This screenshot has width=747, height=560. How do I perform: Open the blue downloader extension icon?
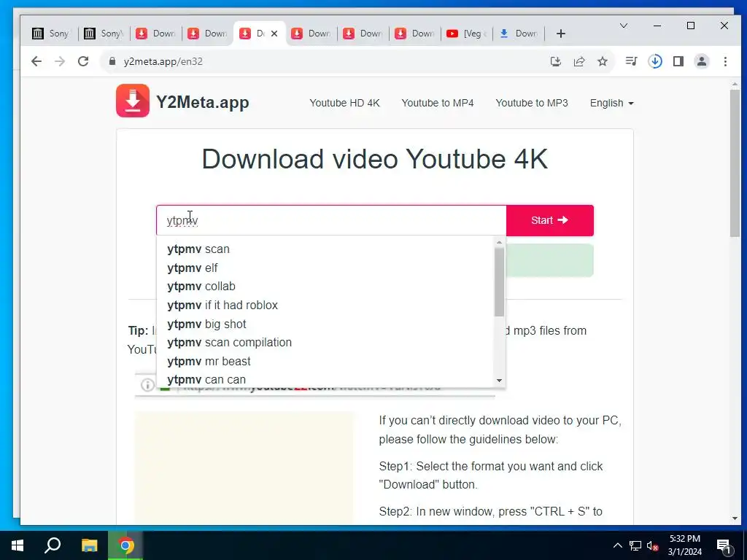[x=655, y=61]
